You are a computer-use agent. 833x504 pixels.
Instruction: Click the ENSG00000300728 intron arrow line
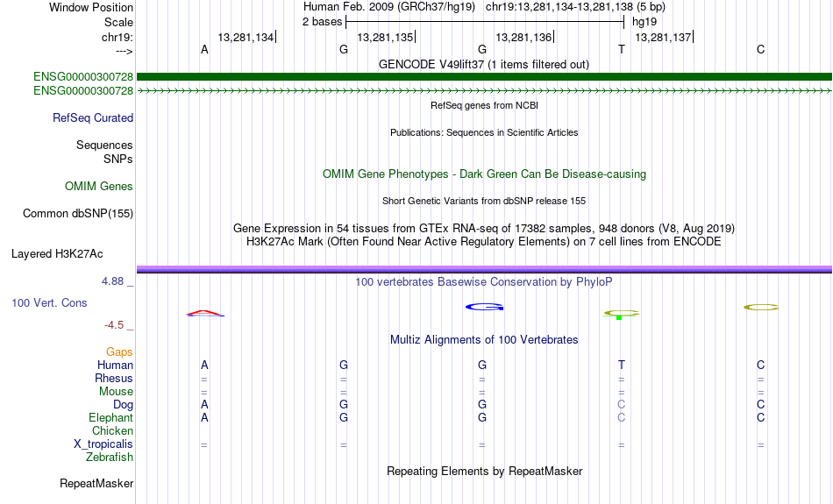click(484, 91)
